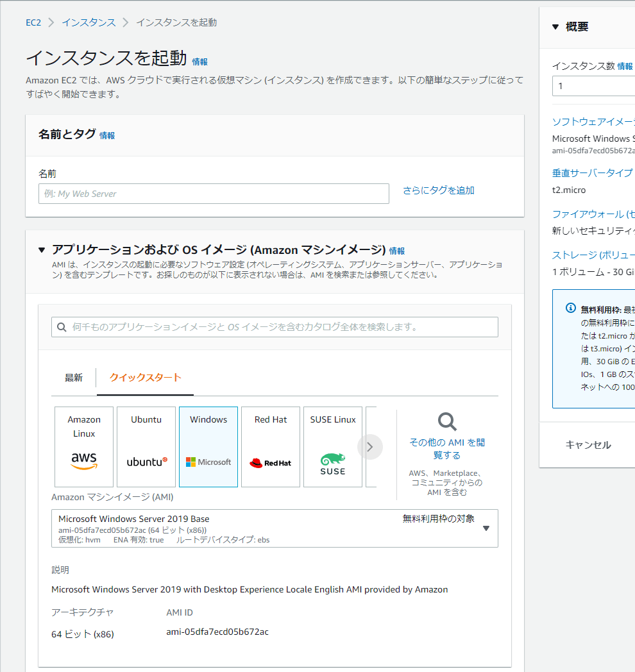Image resolution: width=635 pixels, height=672 pixels.
Task: Select the Ubuntu AMI card
Action: click(x=146, y=446)
